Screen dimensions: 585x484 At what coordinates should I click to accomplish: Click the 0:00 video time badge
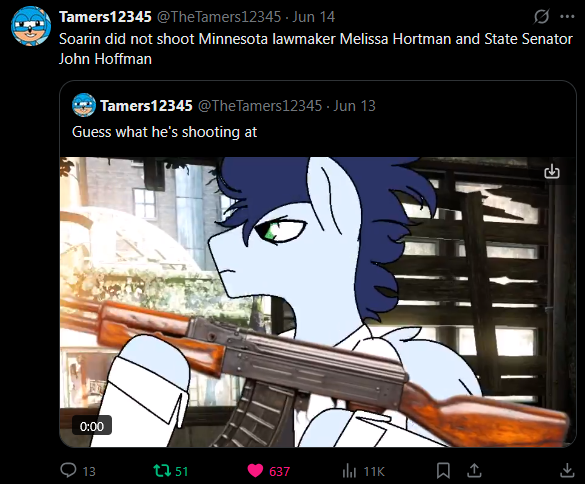pyautogui.click(x=92, y=425)
